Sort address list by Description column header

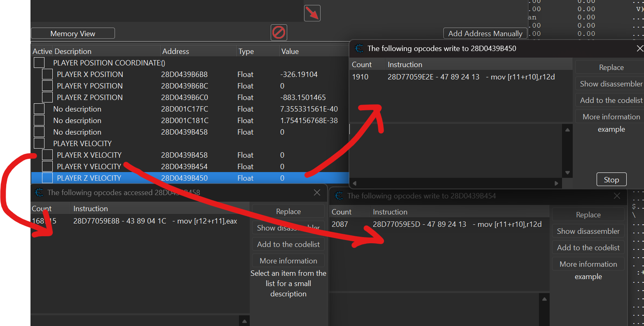click(106, 51)
